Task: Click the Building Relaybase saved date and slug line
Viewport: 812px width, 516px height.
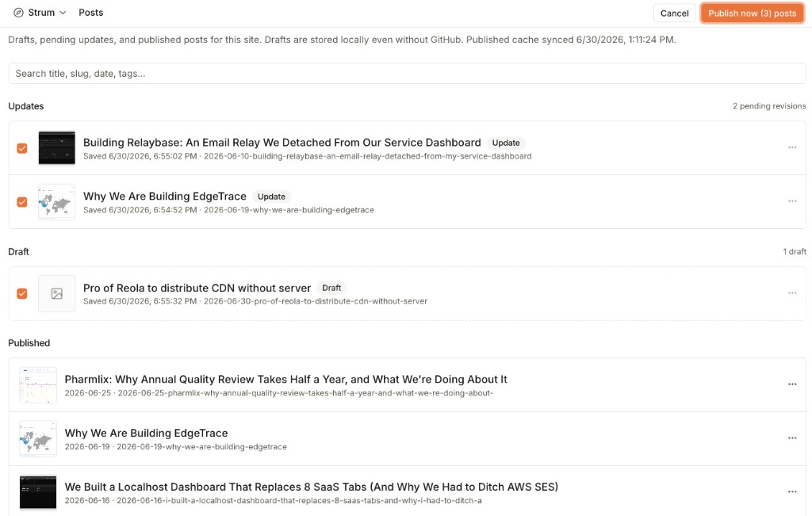Action: click(x=307, y=156)
